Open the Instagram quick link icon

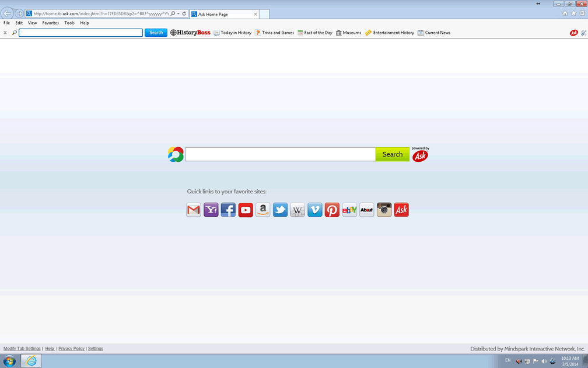(x=384, y=210)
